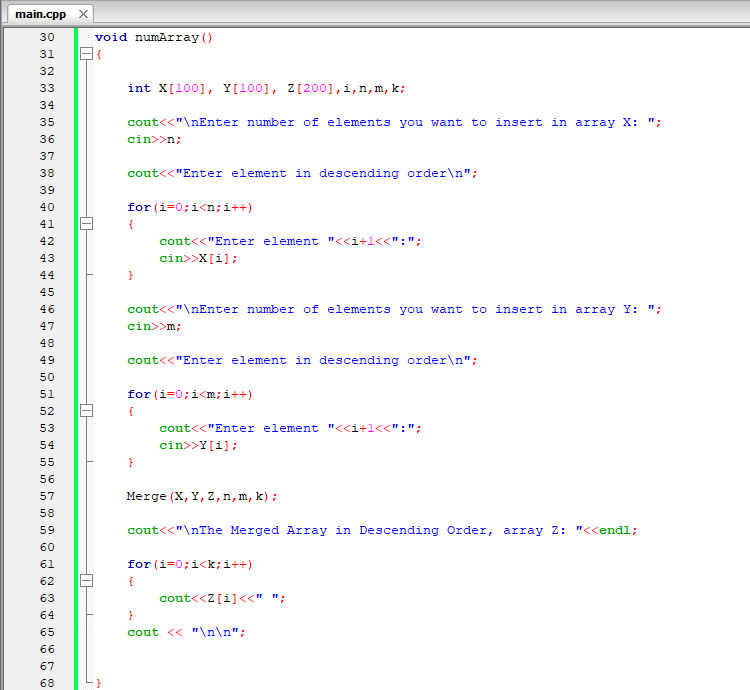Click line number 30 in the margin
The image size is (750, 690).
(x=47, y=37)
